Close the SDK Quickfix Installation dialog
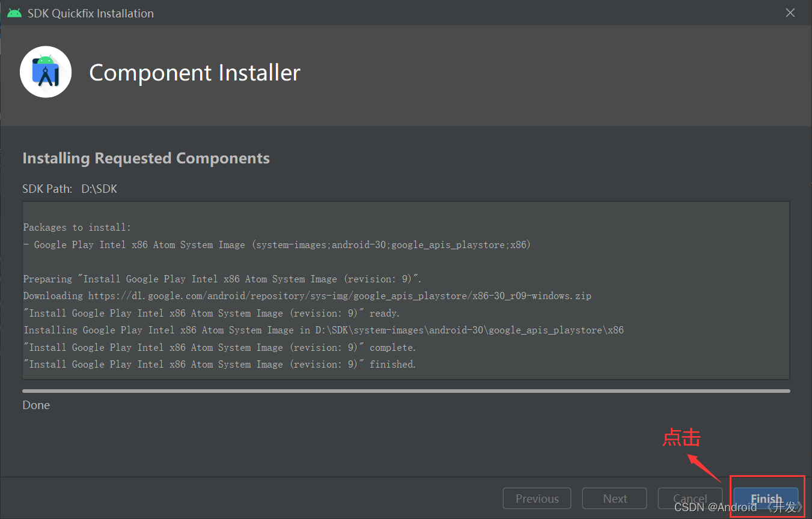The image size is (812, 519). [790, 13]
